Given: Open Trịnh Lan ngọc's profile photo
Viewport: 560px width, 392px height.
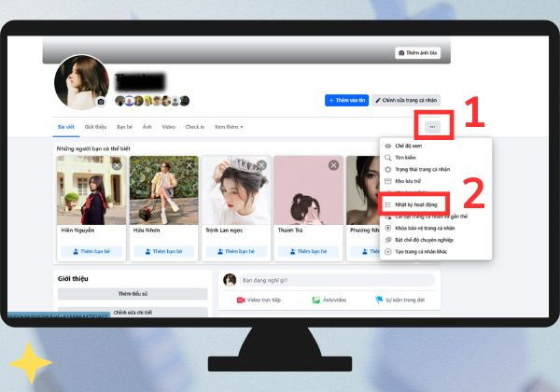Looking at the screenshot, I should pos(236,190).
